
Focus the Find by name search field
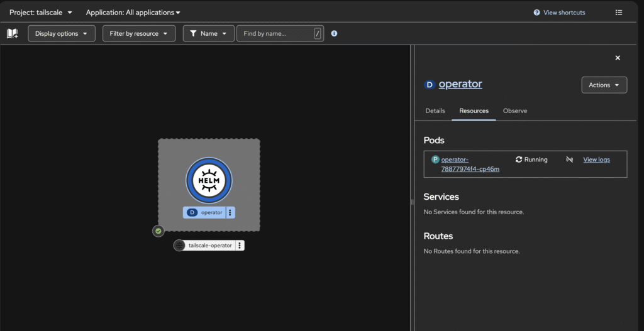(280, 34)
